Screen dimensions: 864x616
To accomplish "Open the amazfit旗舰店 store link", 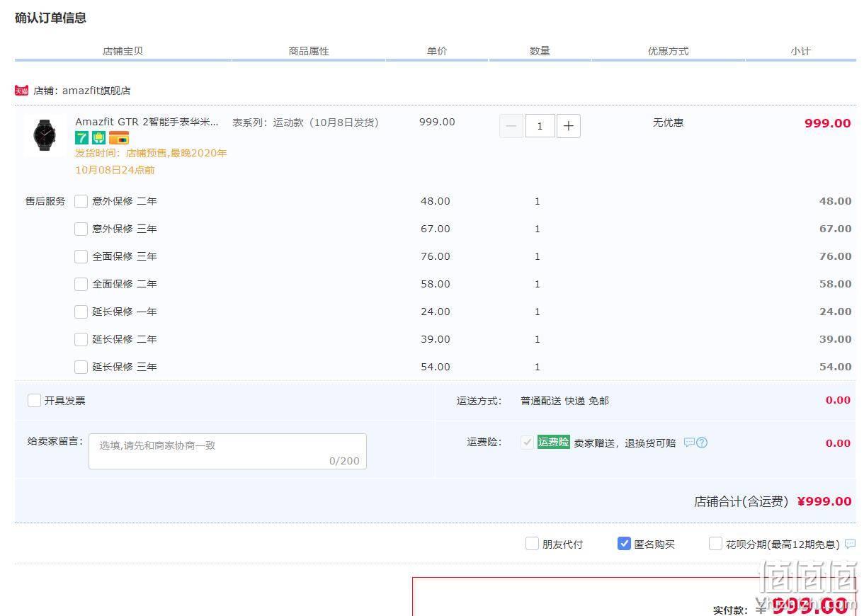I will pyautogui.click(x=96, y=91).
